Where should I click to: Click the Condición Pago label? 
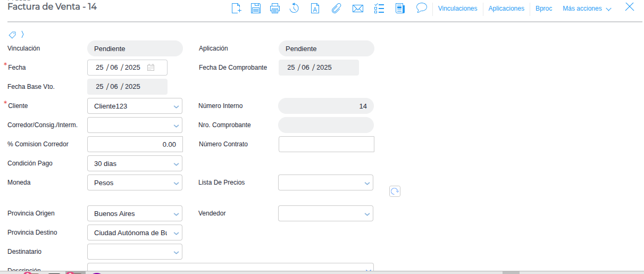[30, 163]
